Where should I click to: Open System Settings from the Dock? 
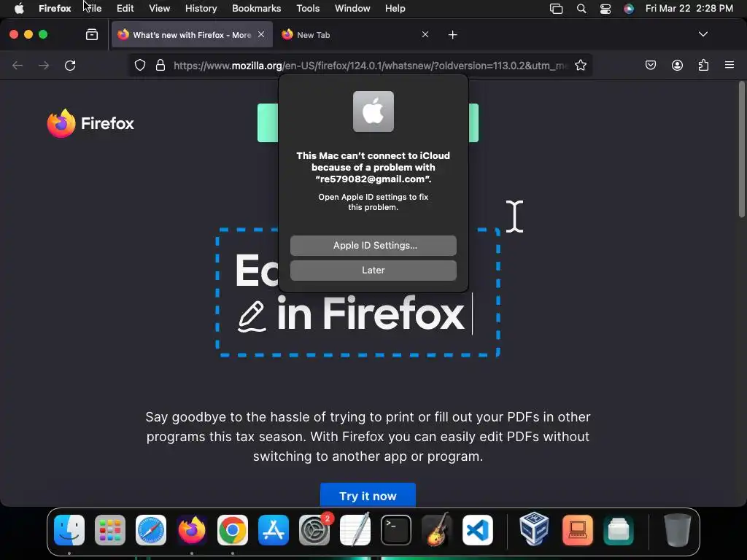(314, 530)
